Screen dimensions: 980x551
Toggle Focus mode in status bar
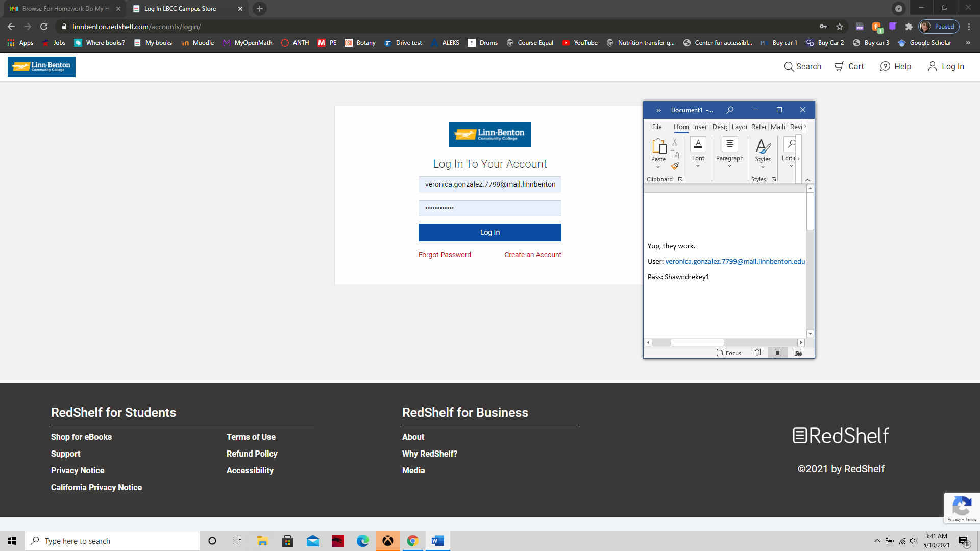(729, 353)
